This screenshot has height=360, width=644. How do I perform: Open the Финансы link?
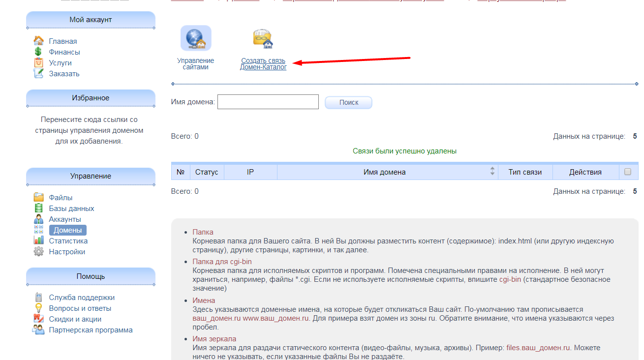coord(64,52)
